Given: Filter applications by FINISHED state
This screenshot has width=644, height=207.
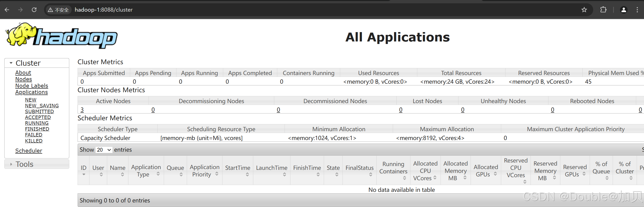Looking at the screenshot, I should (37, 129).
